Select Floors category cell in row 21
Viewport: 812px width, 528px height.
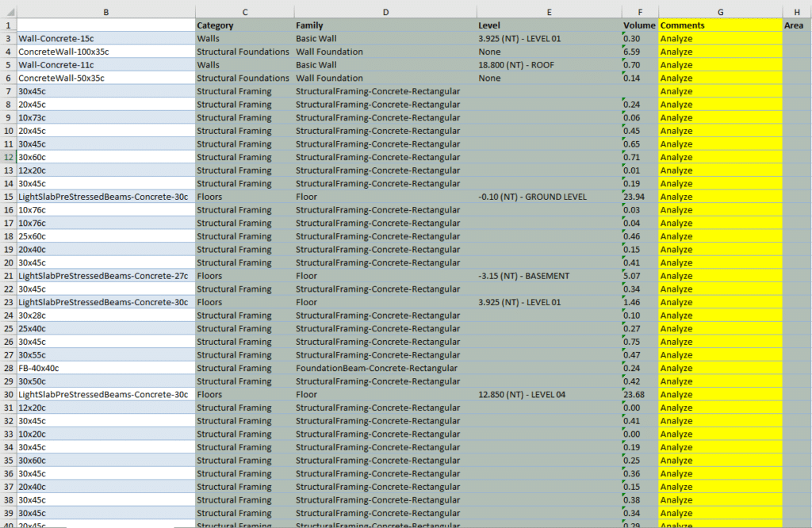pos(244,276)
